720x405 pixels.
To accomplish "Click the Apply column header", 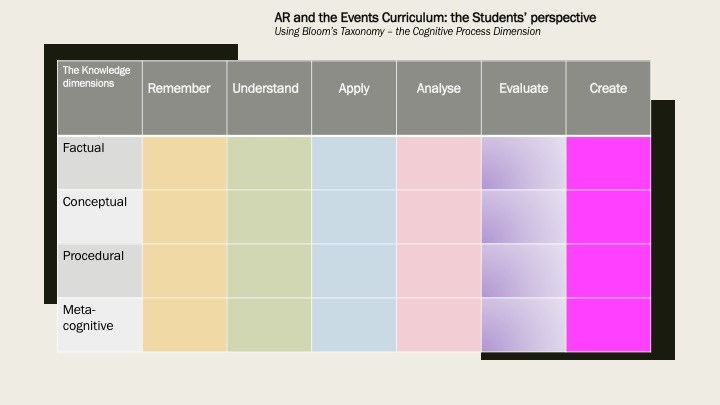I will pyautogui.click(x=354, y=88).
